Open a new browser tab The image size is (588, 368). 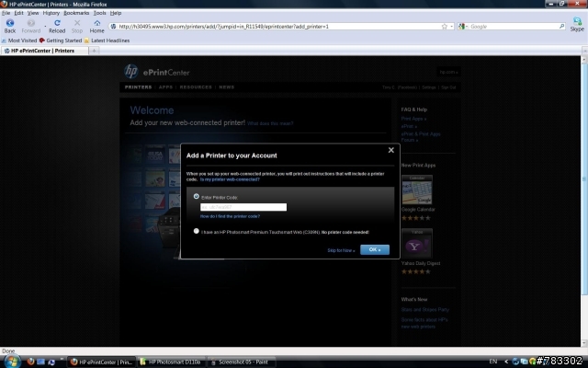click(x=94, y=51)
